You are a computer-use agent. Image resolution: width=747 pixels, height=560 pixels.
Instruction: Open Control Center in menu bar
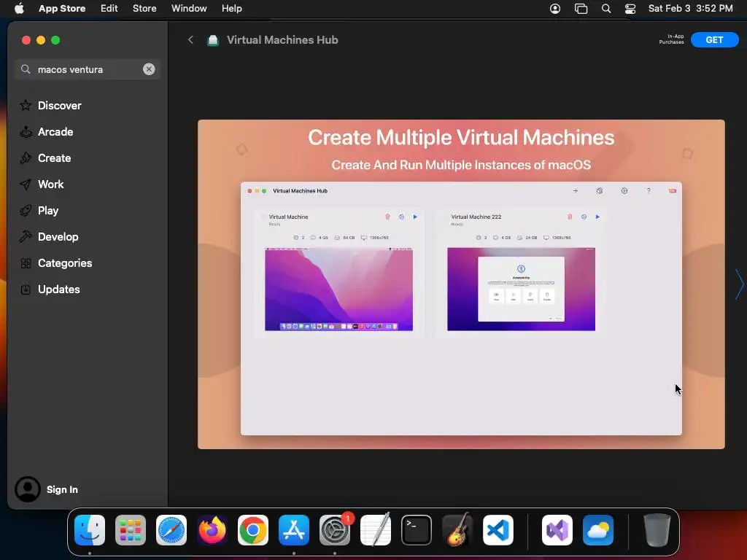click(630, 9)
